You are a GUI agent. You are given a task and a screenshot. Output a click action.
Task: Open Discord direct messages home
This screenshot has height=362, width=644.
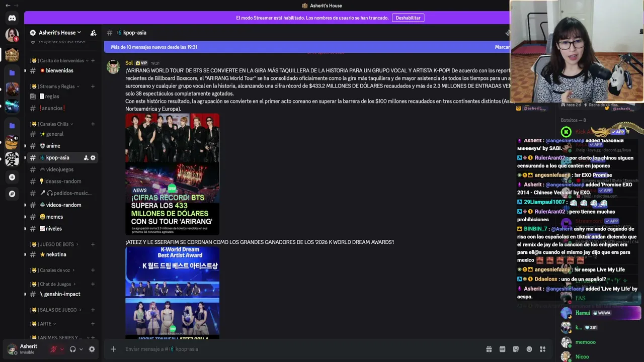point(12,18)
